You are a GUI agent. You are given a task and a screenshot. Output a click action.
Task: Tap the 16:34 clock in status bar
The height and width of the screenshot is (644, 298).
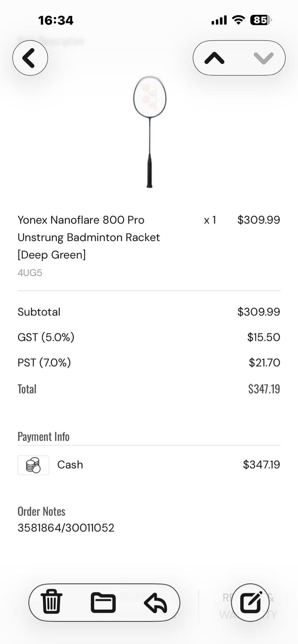point(56,20)
